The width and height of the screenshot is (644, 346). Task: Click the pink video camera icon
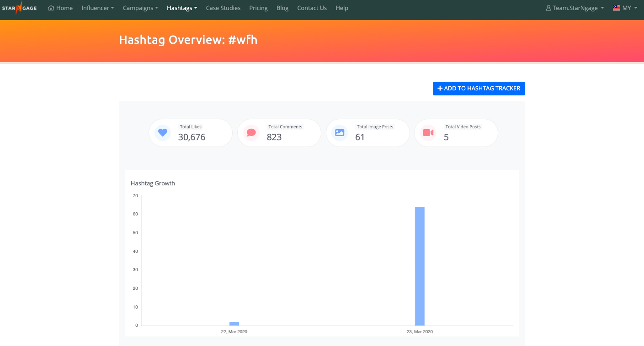428,133
